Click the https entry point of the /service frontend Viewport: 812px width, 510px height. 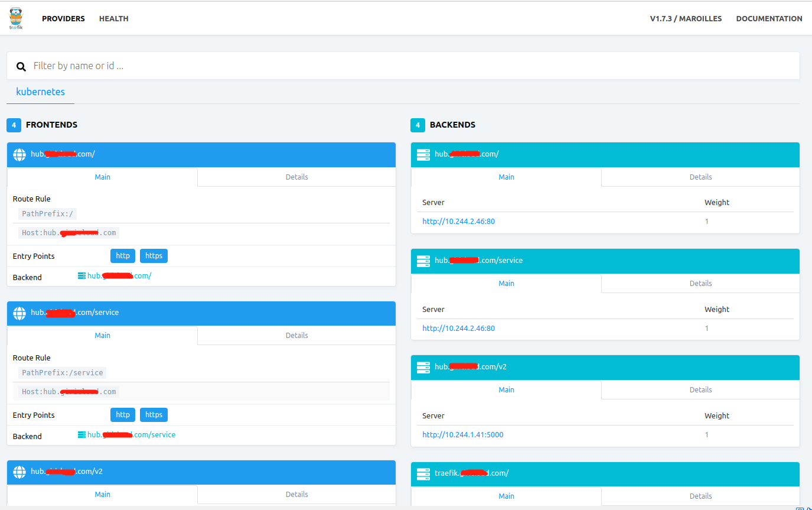point(154,415)
